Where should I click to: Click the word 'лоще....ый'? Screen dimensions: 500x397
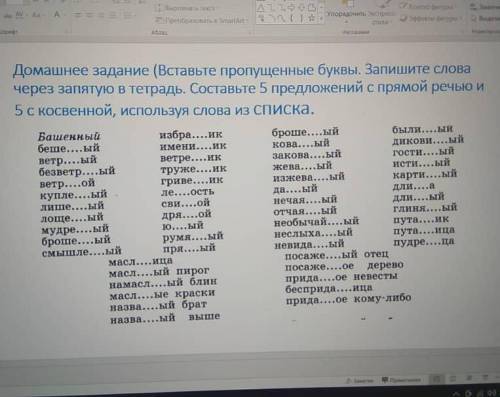pos(72,218)
